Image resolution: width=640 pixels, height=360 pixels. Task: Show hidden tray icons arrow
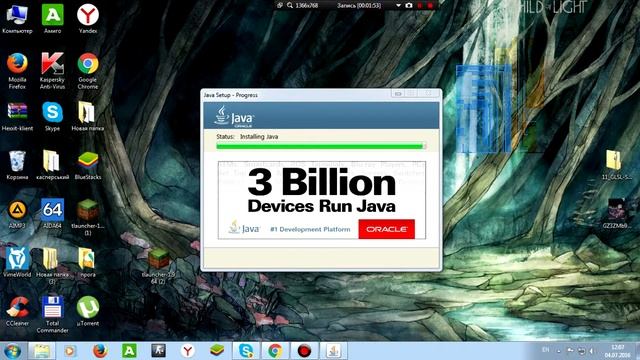tap(559, 351)
